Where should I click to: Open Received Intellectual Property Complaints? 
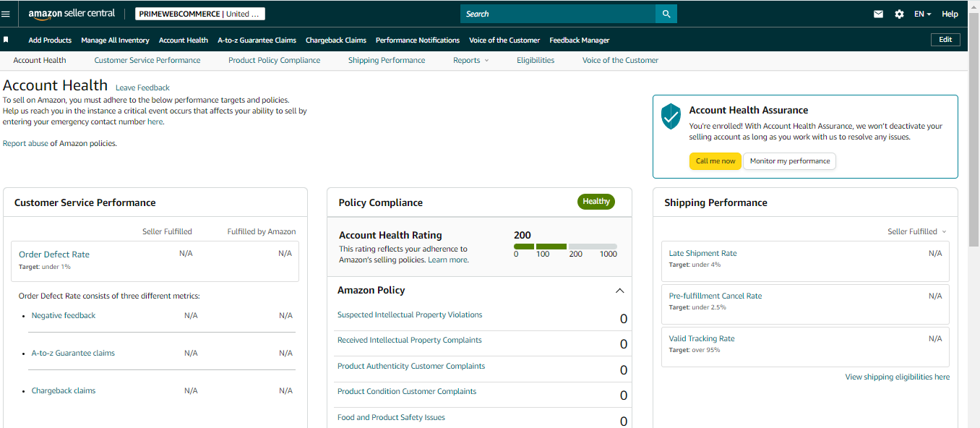[x=410, y=340]
